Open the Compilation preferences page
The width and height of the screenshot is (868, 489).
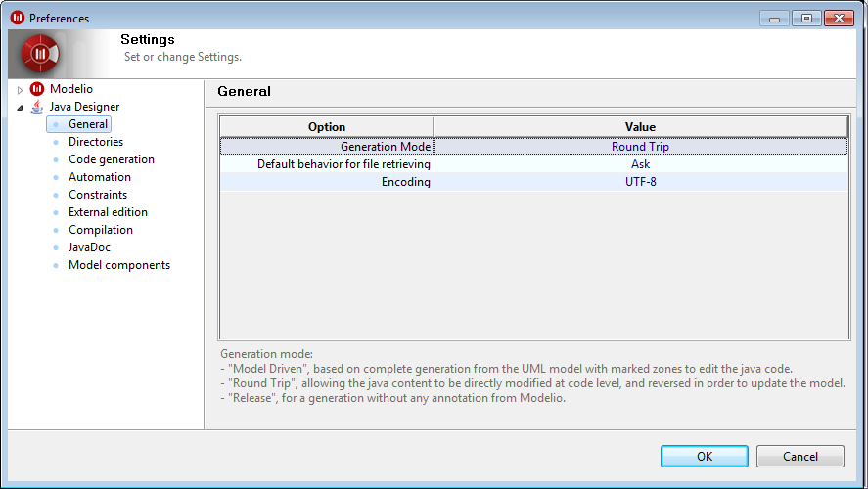coord(101,230)
